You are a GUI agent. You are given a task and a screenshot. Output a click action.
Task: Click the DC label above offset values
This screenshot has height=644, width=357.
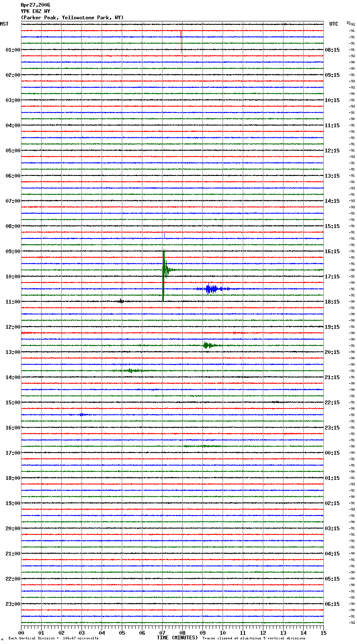349,23
